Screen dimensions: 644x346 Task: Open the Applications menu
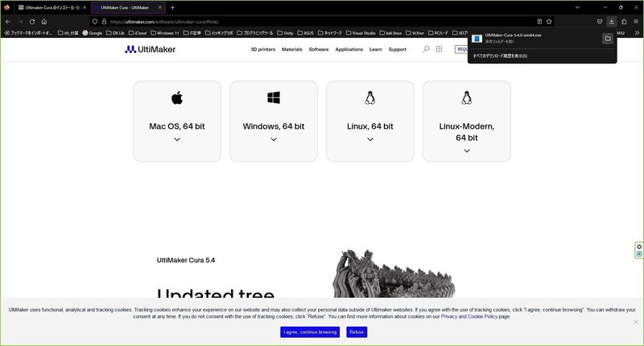coord(349,49)
